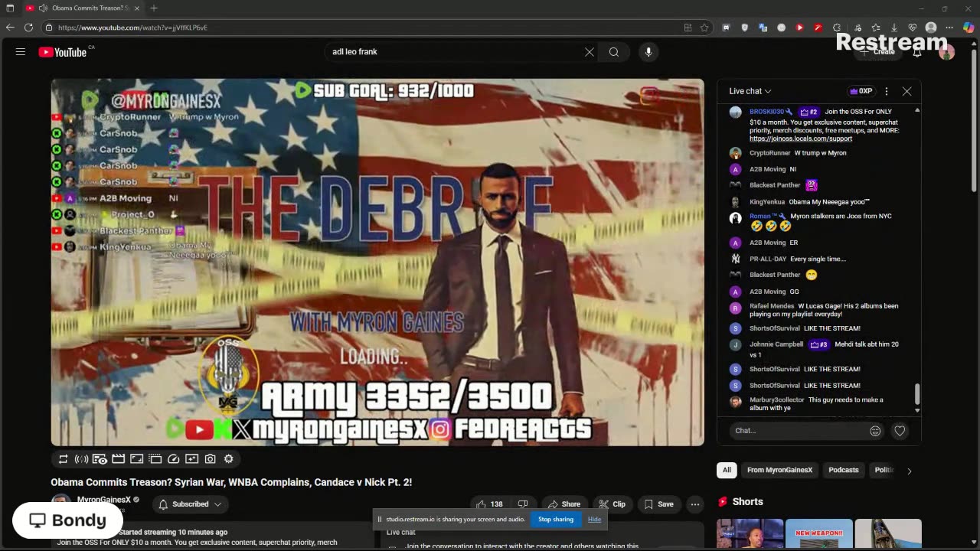Click the Bondy overlay label
The height and width of the screenshot is (551, 980).
coord(68,520)
